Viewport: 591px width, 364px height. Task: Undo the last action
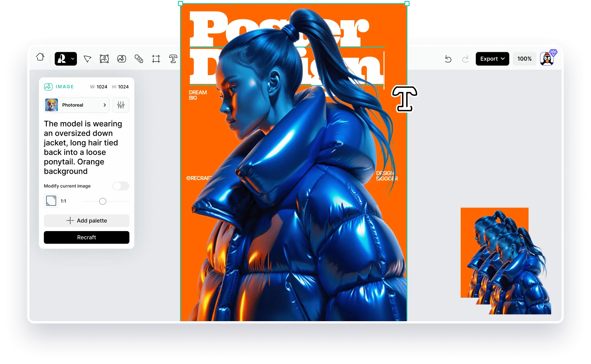(448, 59)
